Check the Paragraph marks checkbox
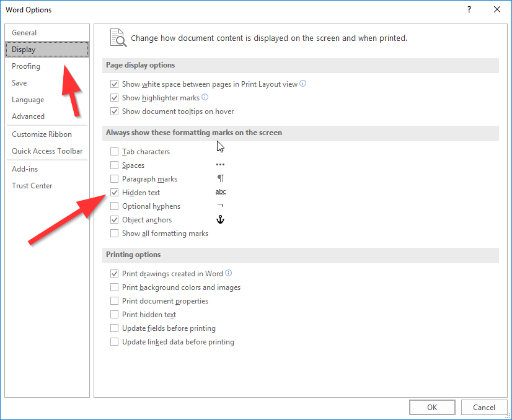The height and width of the screenshot is (420, 512). click(x=114, y=179)
